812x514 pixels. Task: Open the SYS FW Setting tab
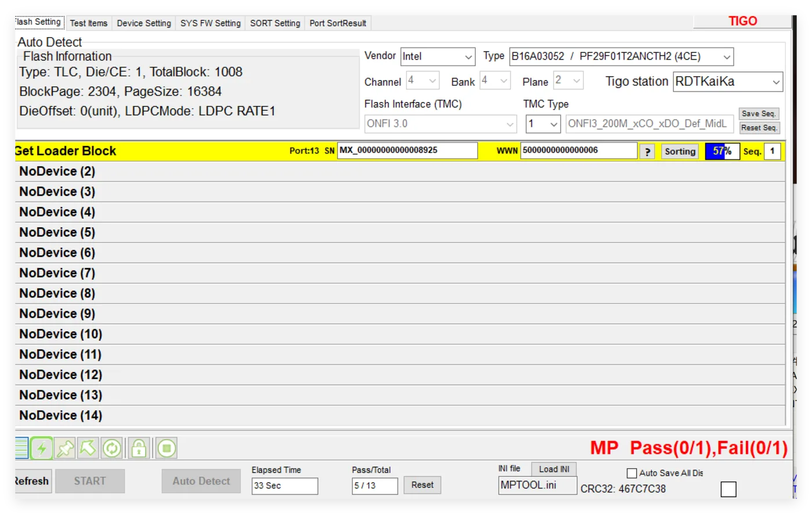(x=211, y=23)
